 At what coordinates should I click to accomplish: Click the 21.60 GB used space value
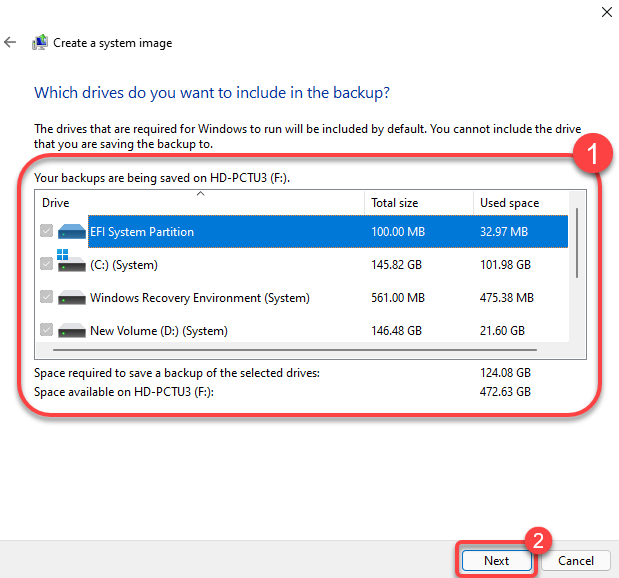pos(502,330)
